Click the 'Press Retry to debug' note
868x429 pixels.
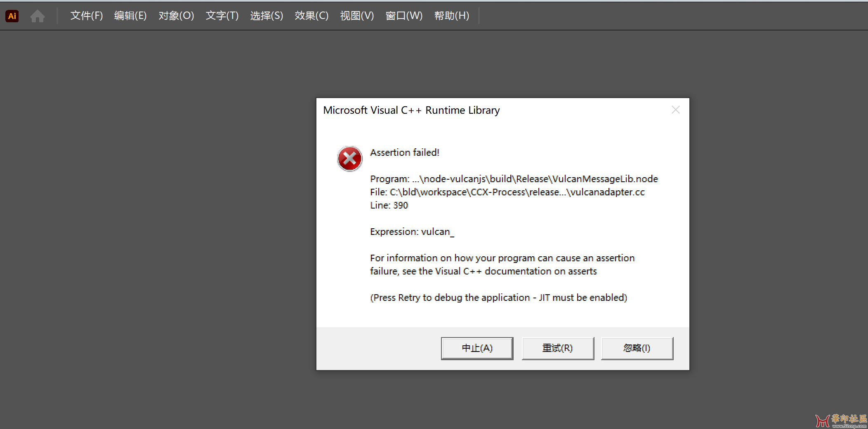tap(498, 298)
